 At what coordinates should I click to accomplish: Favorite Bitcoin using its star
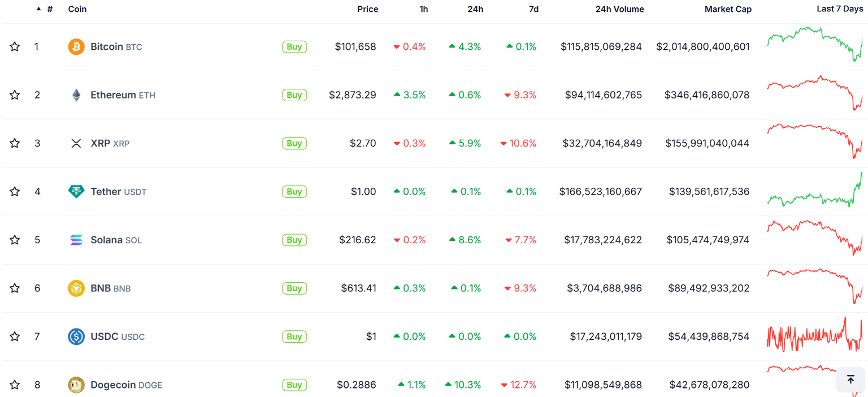pyautogui.click(x=14, y=46)
